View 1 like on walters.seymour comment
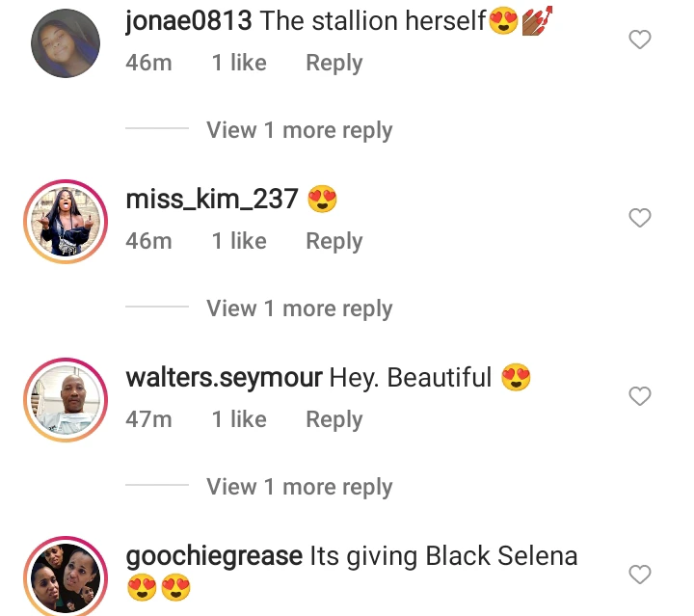The width and height of the screenshot is (694, 616). [239, 419]
